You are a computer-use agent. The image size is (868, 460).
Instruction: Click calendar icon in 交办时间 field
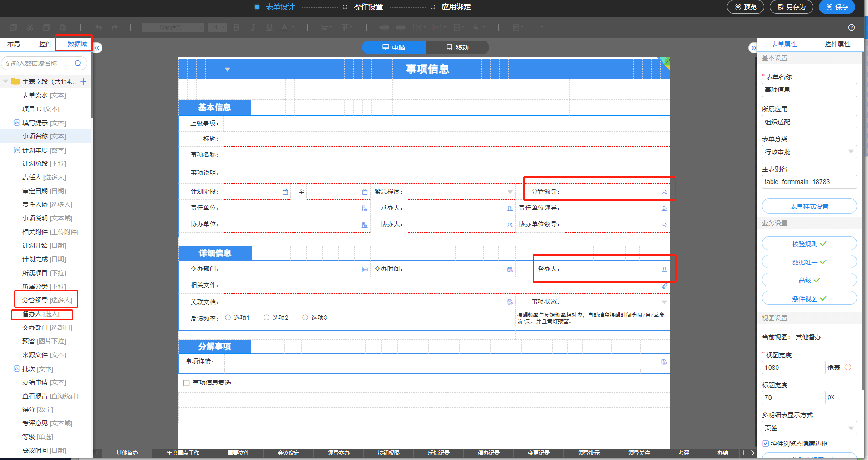(510, 270)
